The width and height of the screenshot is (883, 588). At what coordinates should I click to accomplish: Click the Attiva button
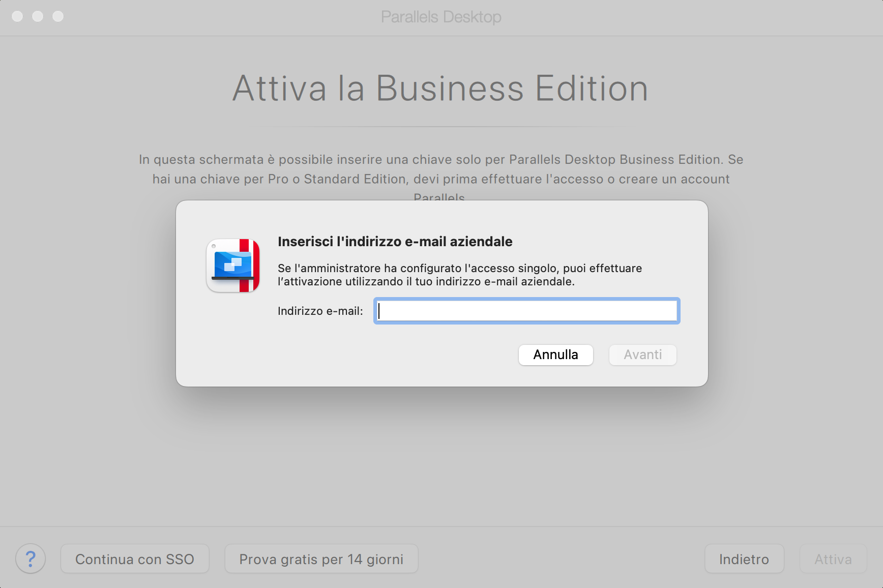pos(833,559)
